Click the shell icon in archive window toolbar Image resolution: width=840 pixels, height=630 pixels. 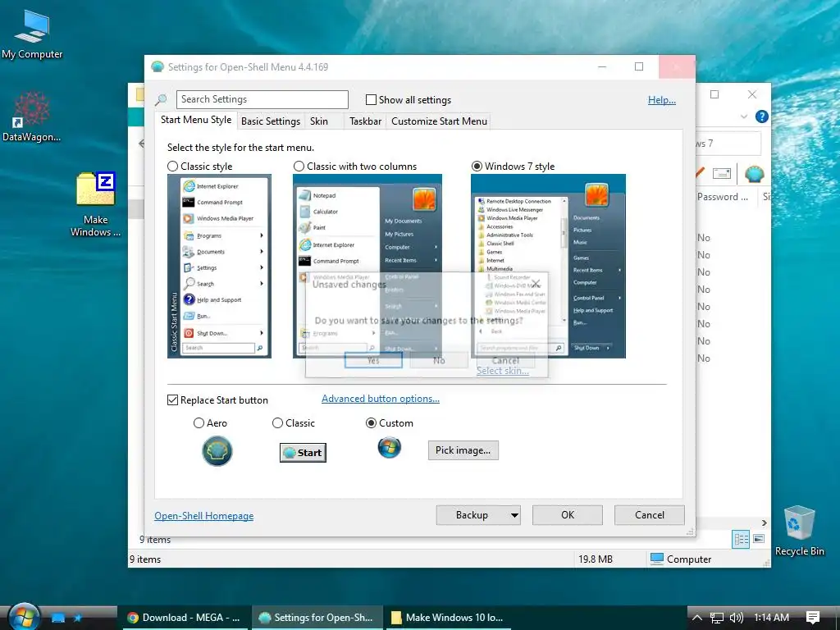754,174
